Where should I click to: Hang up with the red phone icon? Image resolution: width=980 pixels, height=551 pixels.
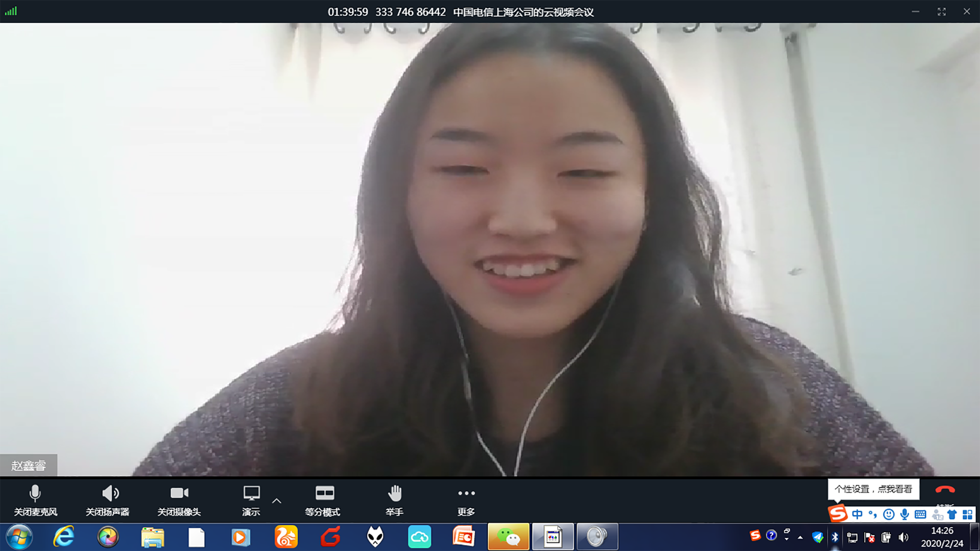(x=944, y=490)
